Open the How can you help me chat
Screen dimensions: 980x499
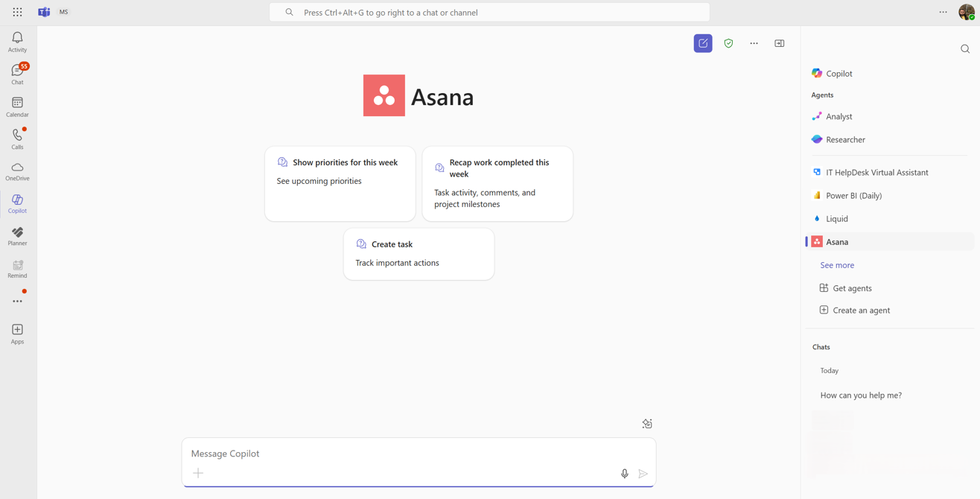tap(861, 395)
